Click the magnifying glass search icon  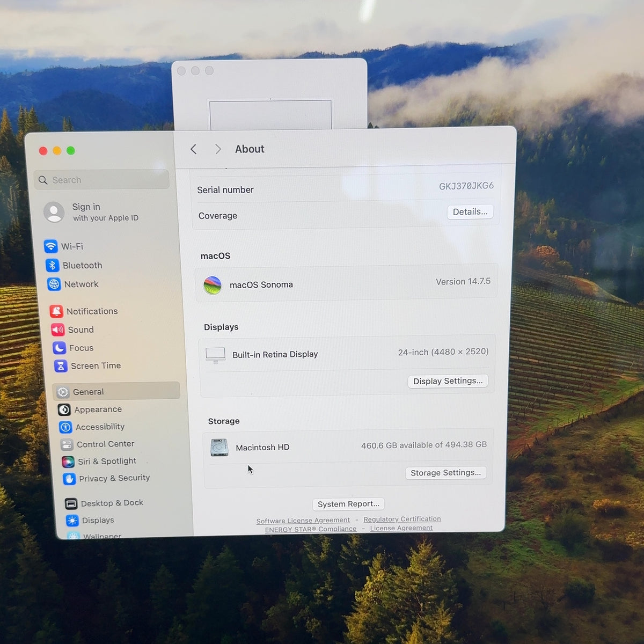coord(43,180)
